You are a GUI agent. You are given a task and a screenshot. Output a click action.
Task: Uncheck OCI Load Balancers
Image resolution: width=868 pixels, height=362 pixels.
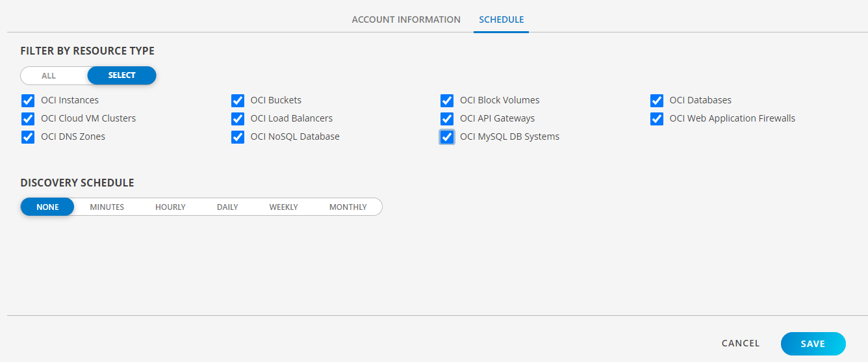point(238,119)
